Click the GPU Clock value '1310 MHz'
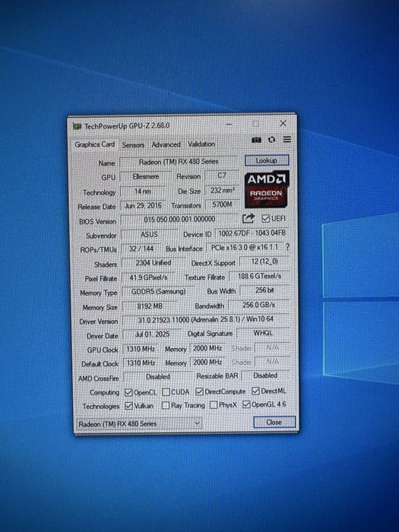The width and height of the screenshot is (399, 532). [141, 349]
